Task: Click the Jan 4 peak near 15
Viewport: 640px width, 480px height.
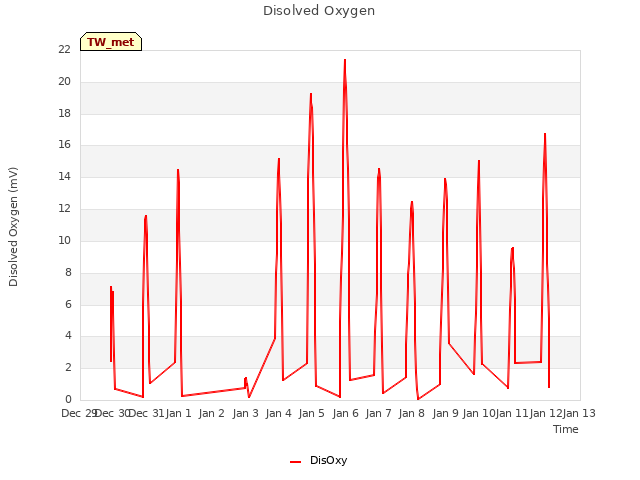Action: [279, 159]
